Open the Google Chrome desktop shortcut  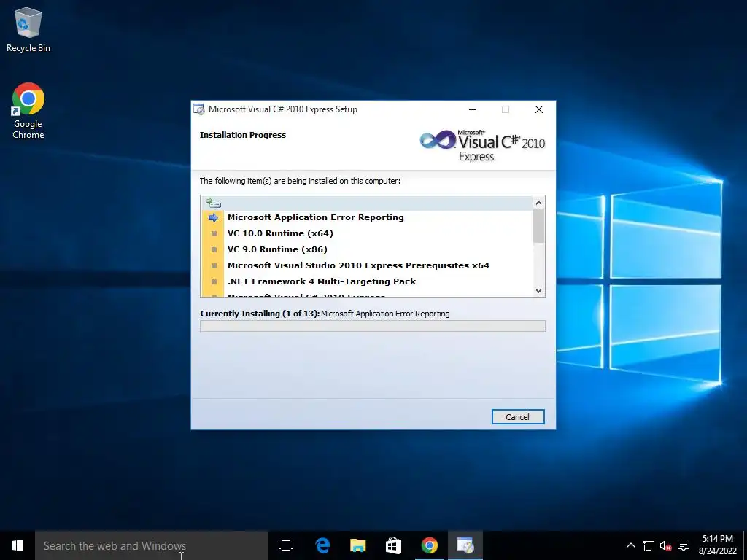click(x=28, y=111)
